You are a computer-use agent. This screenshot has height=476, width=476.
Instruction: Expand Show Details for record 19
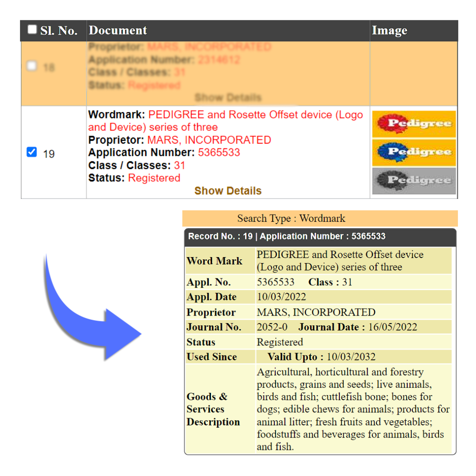tap(228, 191)
